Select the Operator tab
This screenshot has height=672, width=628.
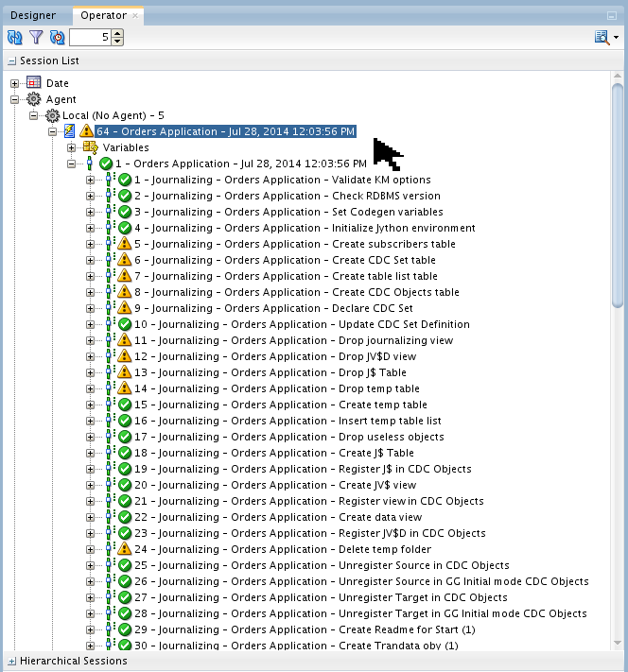point(103,15)
